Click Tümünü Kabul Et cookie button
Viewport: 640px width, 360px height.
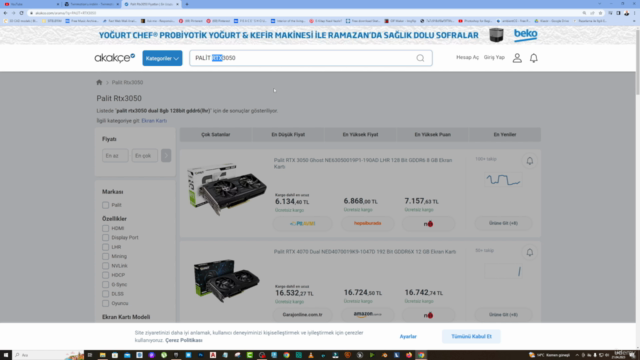pyautogui.click(x=471, y=336)
